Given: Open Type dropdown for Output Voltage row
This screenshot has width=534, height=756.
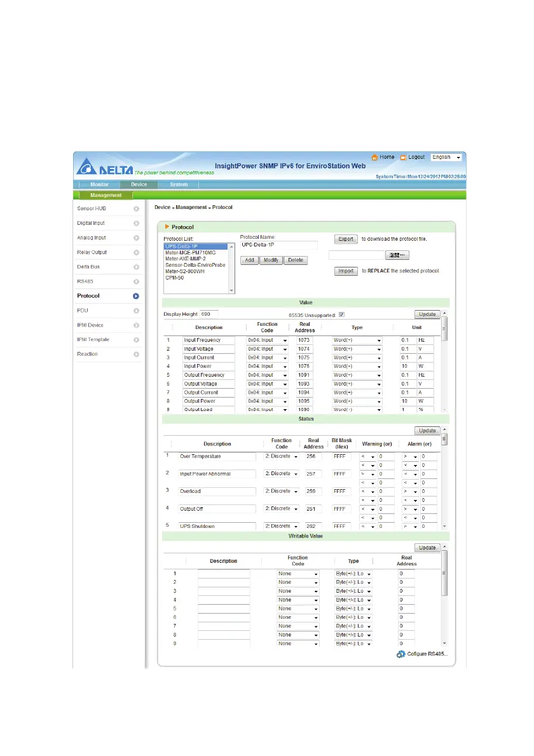Looking at the screenshot, I should pyautogui.click(x=357, y=384).
